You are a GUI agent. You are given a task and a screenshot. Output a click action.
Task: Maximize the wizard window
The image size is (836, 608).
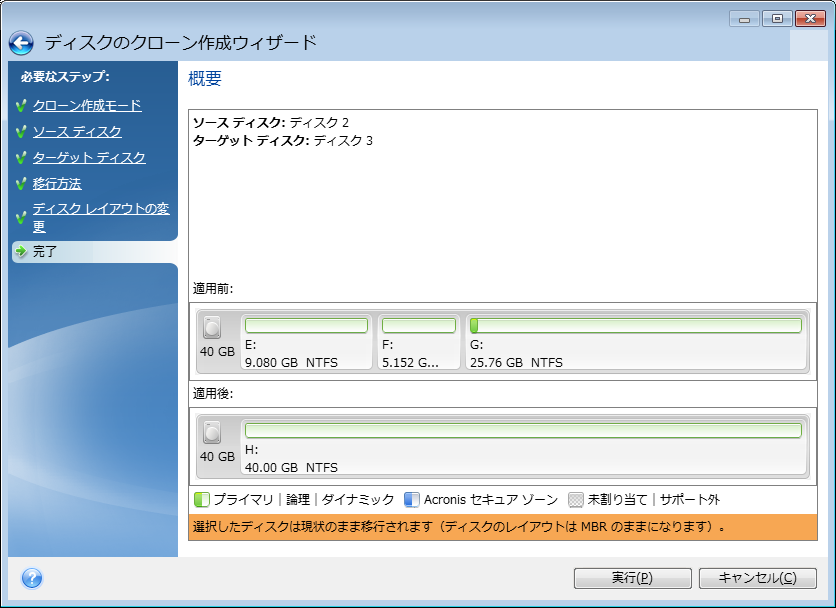click(x=777, y=19)
